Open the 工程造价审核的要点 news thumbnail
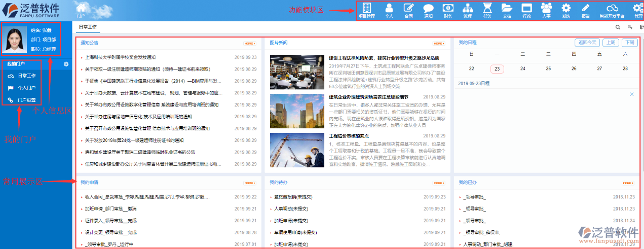Screen dimensions: 644x249 296,150
